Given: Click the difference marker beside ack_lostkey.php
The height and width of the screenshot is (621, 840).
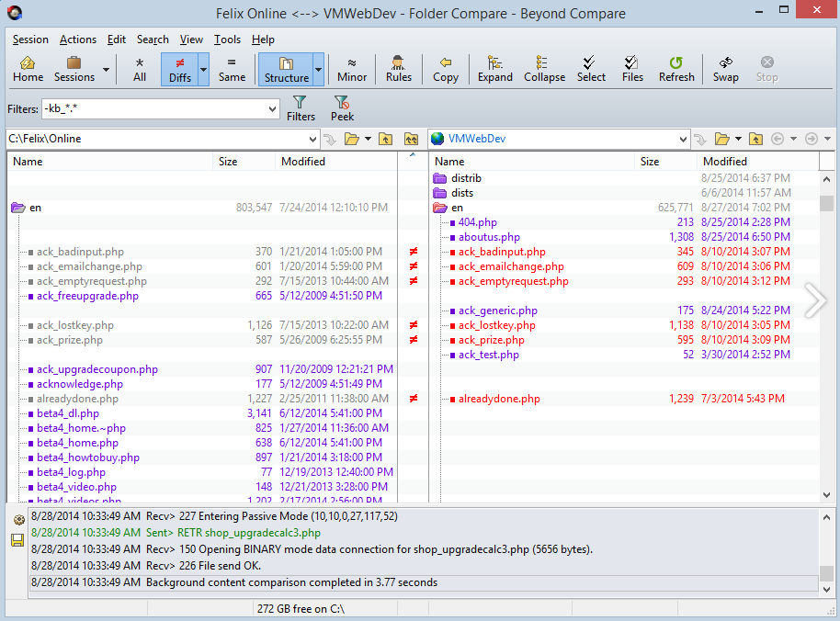Looking at the screenshot, I should 413,325.
